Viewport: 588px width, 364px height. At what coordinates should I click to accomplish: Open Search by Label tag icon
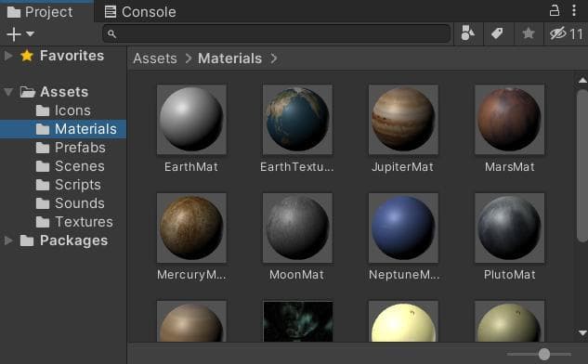point(497,33)
